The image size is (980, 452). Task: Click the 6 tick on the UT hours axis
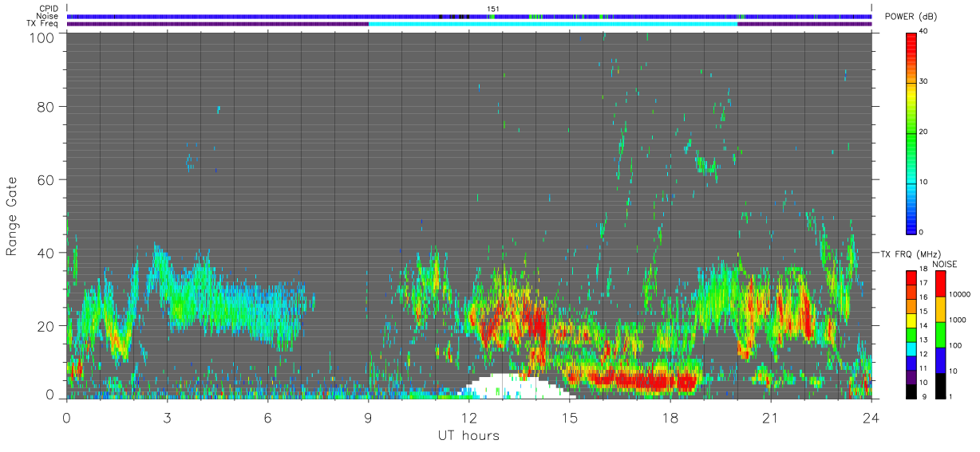267,418
